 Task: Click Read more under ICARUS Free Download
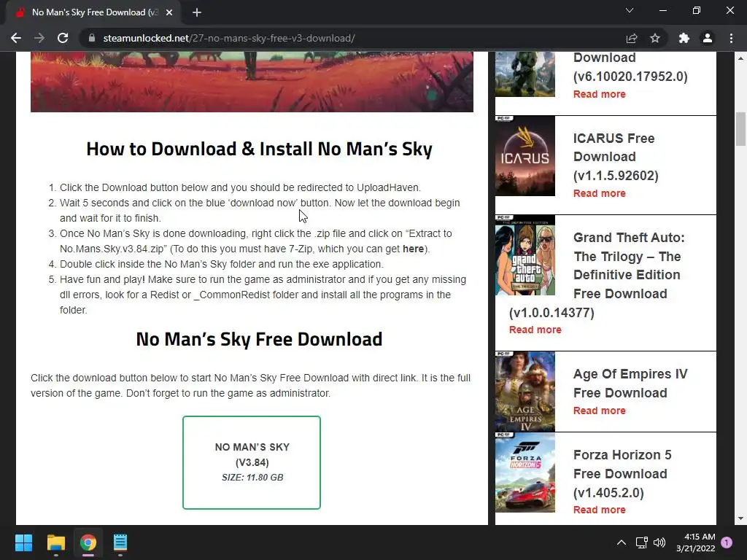pyautogui.click(x=600, y=193)
